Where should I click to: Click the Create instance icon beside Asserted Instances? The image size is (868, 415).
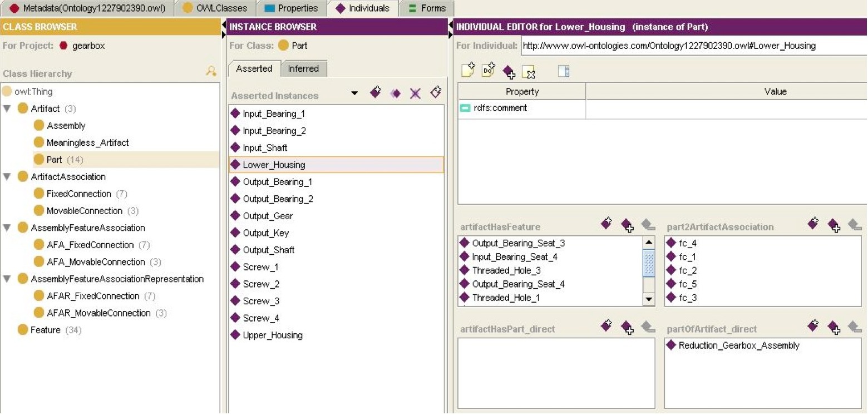click(x=376, y=93)
